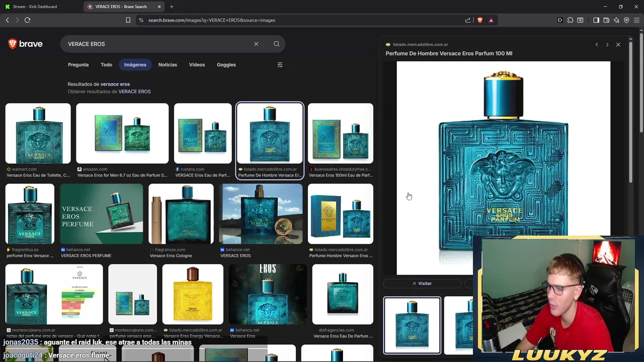Select the Imágenes search tab
This screenshot has height=362, width=644.
pos(135,64)
